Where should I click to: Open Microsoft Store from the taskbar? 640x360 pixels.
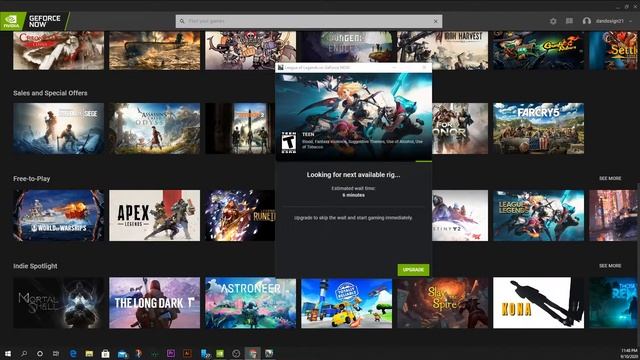(105, 353)
